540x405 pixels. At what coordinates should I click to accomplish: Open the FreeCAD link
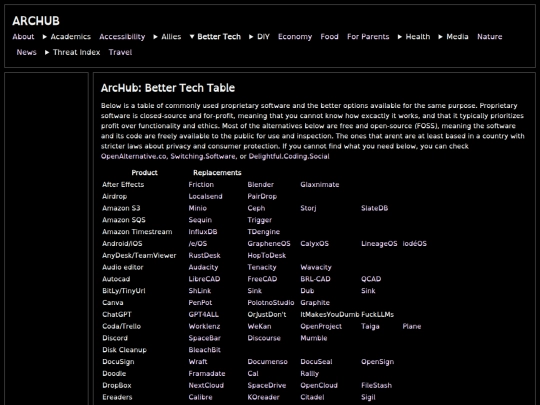pyautogui.click(x=262, y=279)
